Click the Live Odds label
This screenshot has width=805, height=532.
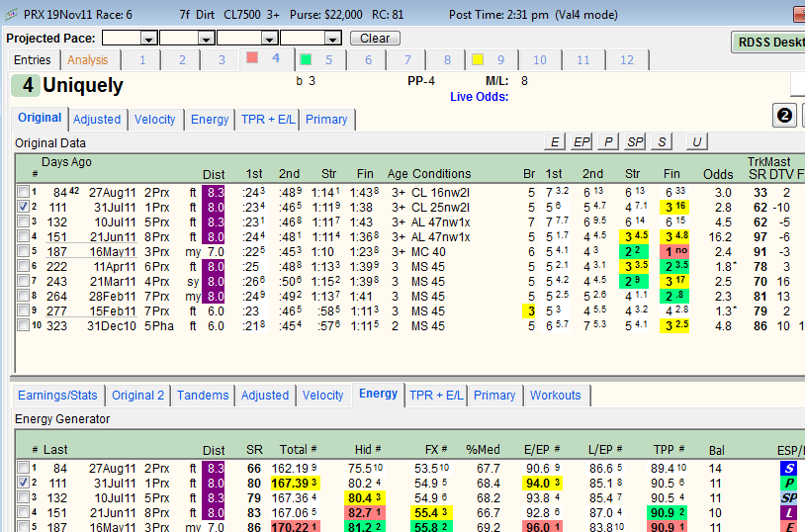tap(479, 97)
